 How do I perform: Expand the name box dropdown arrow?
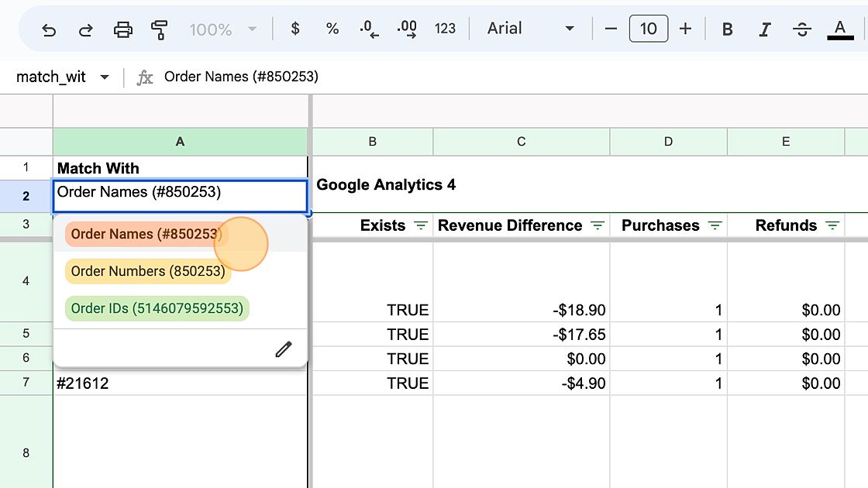105,77
